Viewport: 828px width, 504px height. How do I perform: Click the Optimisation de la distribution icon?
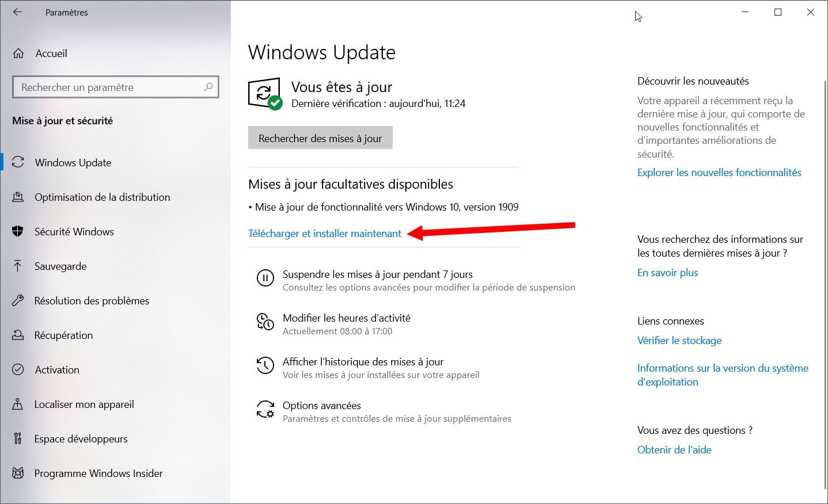(18, 197)
